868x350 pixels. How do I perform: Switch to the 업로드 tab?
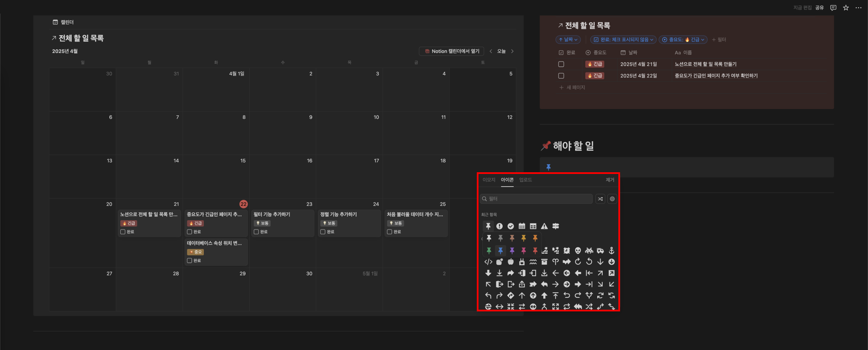point(526,180)
